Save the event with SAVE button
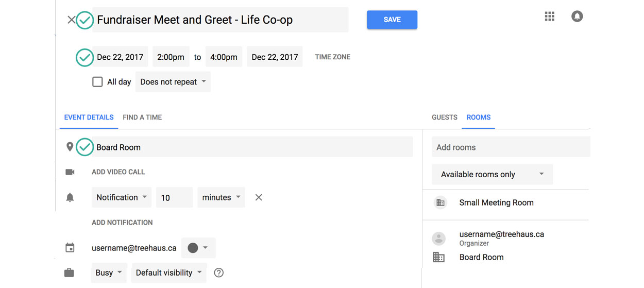Screen dimensions: 644x288 (392, 20)
